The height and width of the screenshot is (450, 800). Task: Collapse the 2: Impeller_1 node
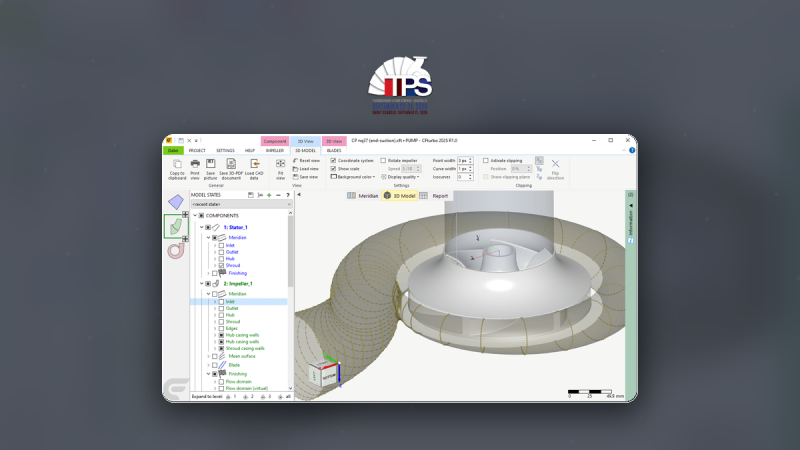click(x=202, y=284)
